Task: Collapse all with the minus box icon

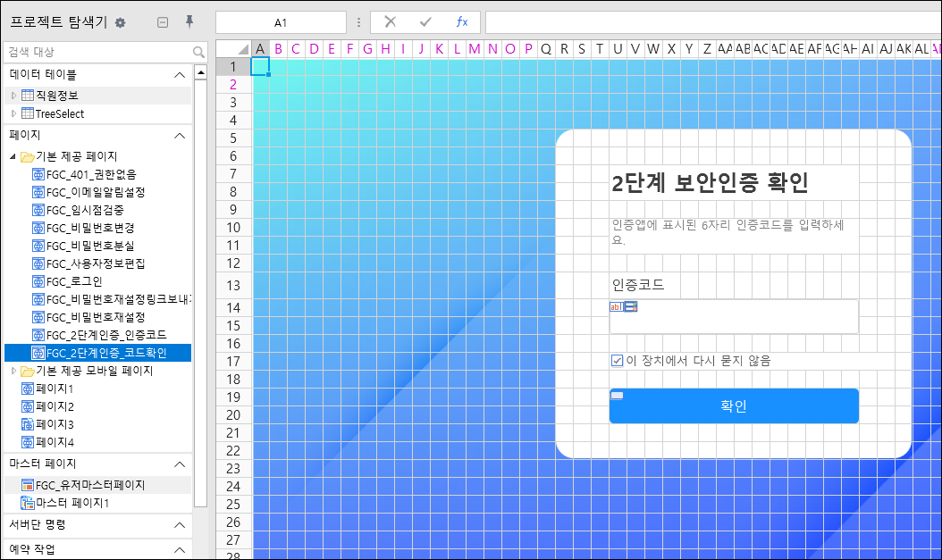Action: click(162, 23)
